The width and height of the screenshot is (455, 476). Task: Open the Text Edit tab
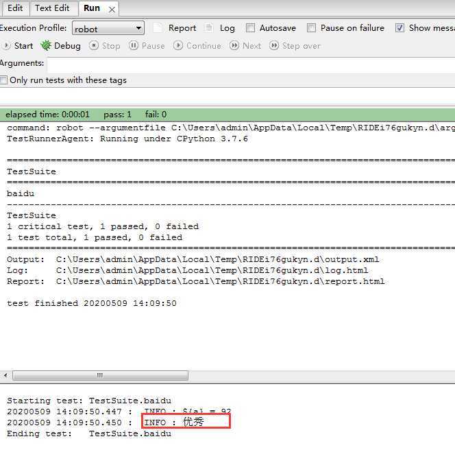click(x=52, y=8)
